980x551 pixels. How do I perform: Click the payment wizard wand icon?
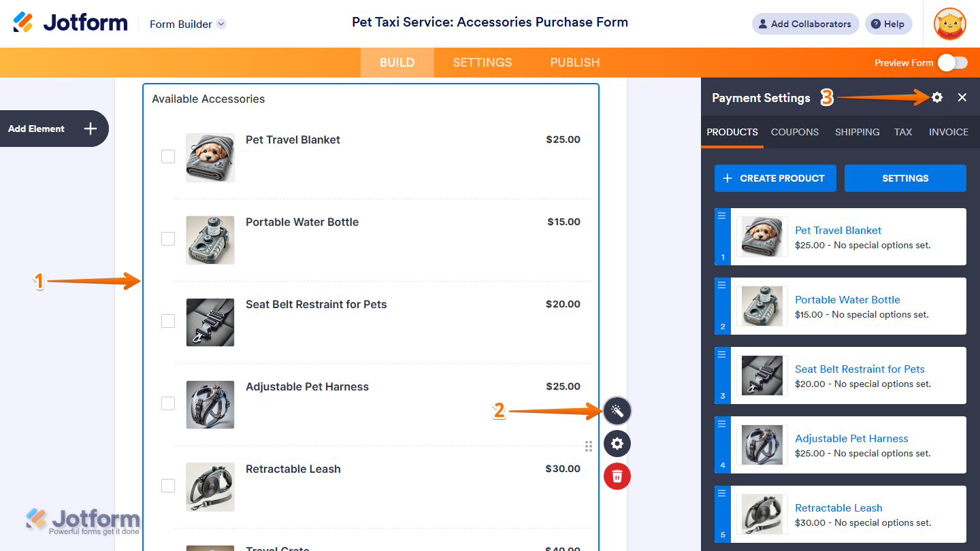pyautogui.click(x=617, y=411)
